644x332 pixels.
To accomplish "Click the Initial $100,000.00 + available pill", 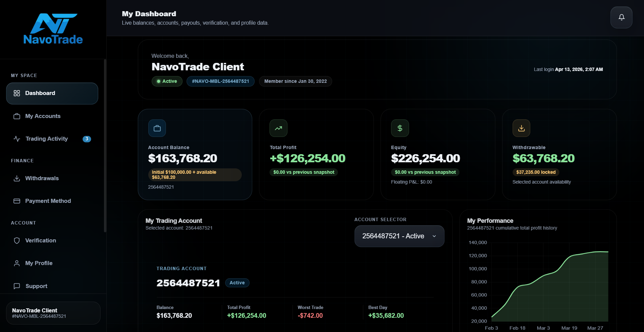I will click(195, 175).
